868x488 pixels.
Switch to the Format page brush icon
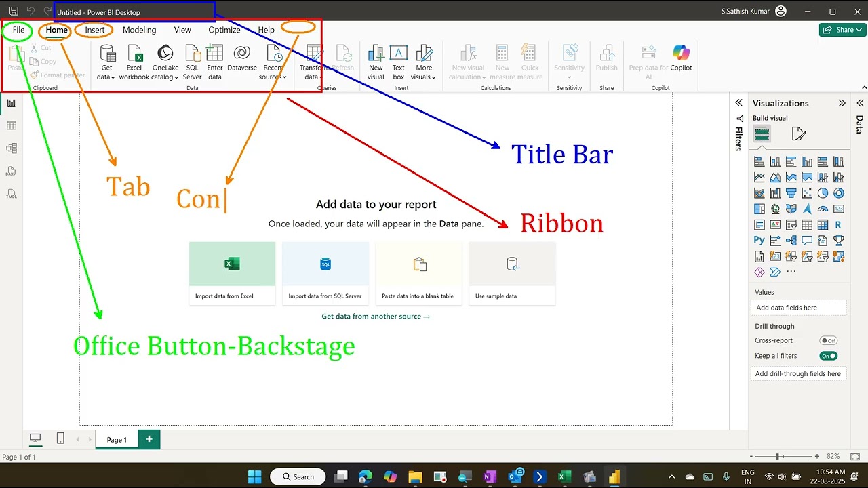799,134
